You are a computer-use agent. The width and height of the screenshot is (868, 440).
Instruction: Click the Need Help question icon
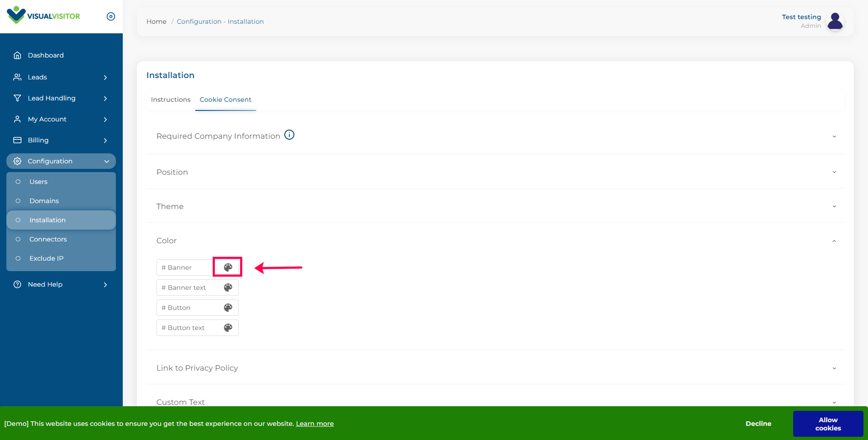tap(17, 284)
